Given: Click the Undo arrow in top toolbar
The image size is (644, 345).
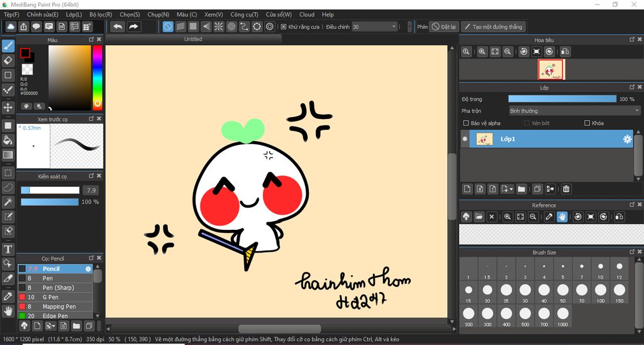Looking at the screenshot, I should point(118,26).
